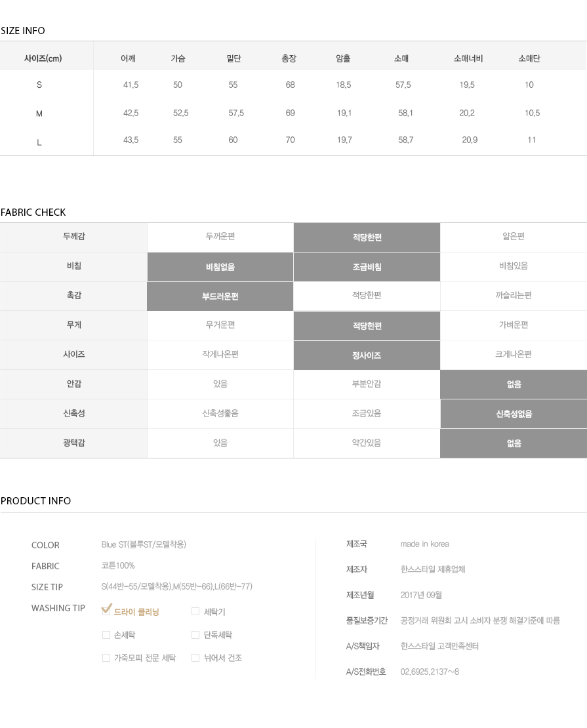Click the 작게나온편 cell
Image resolution: width=587 pixels, height=728 pixels.
click(220, 354)
